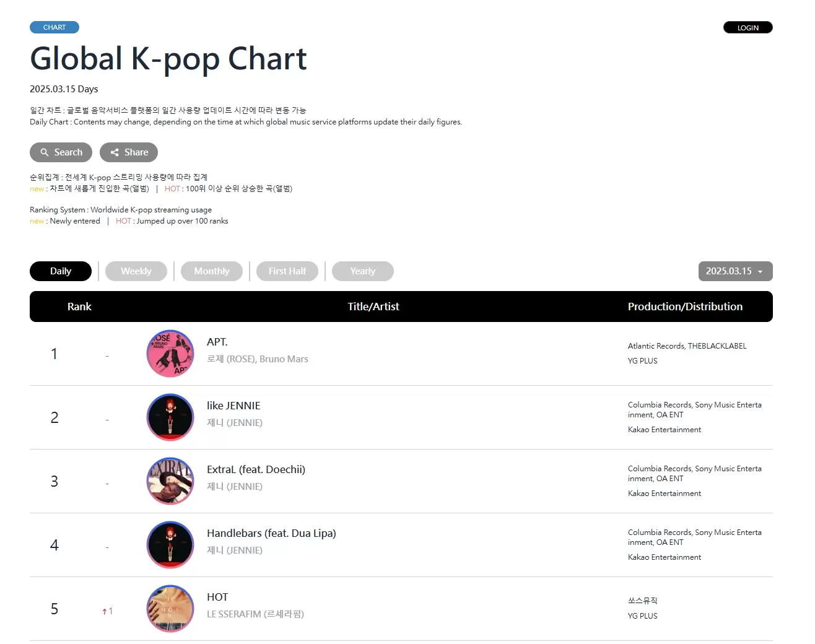This screenshot has height=644, width=815.
Task: Click ExtraL (feat. Doechii) song title
Action: (256, 469)
